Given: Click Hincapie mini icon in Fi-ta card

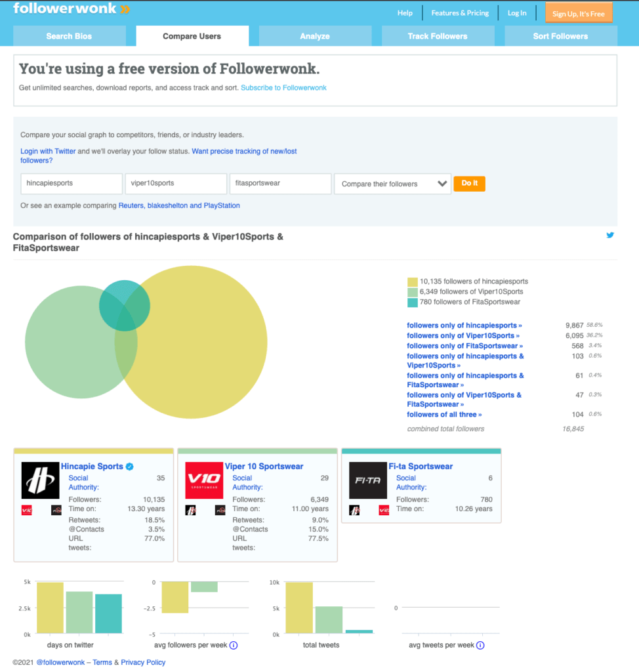Looking at the screenshot, I should (354, 510).
